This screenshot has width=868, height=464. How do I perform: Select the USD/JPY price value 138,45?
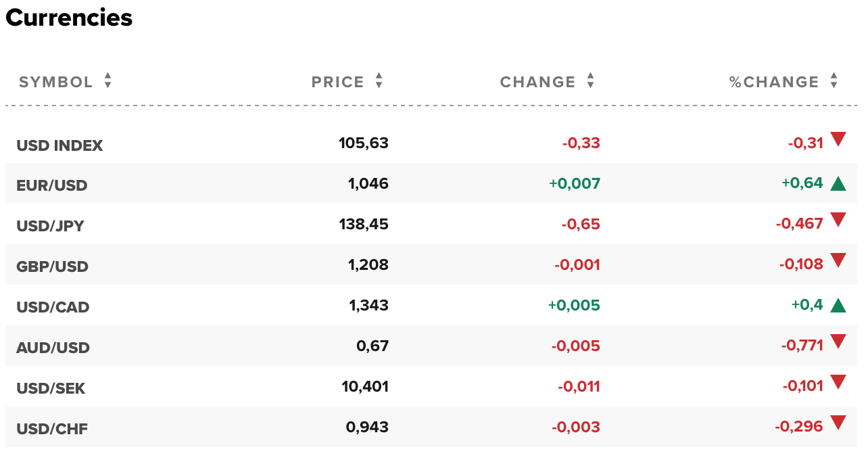pos(364,224)
